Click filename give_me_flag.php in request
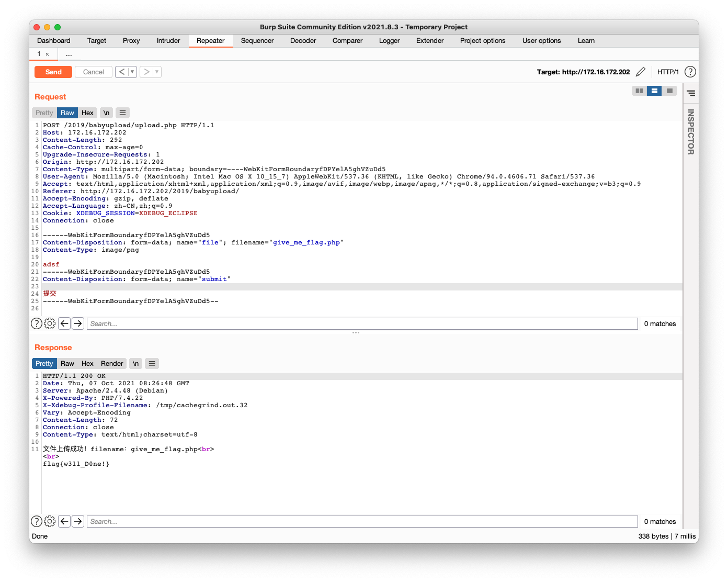 pos(306,242)
